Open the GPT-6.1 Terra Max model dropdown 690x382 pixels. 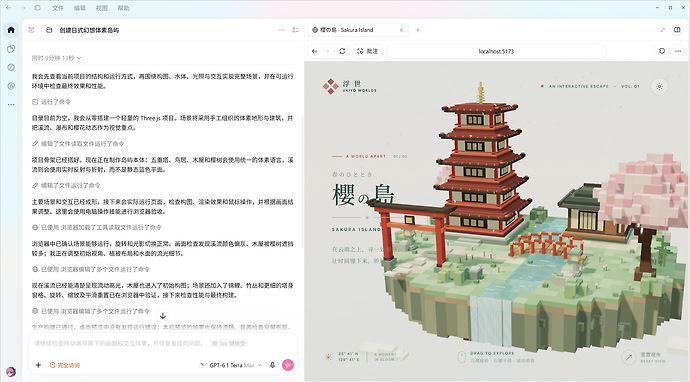[235, 365]
